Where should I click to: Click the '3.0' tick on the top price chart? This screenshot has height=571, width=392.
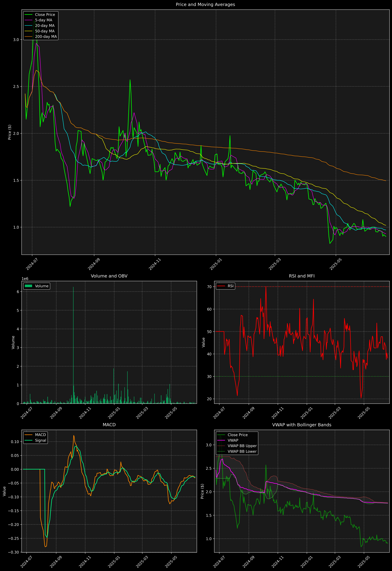pos(16,40)
